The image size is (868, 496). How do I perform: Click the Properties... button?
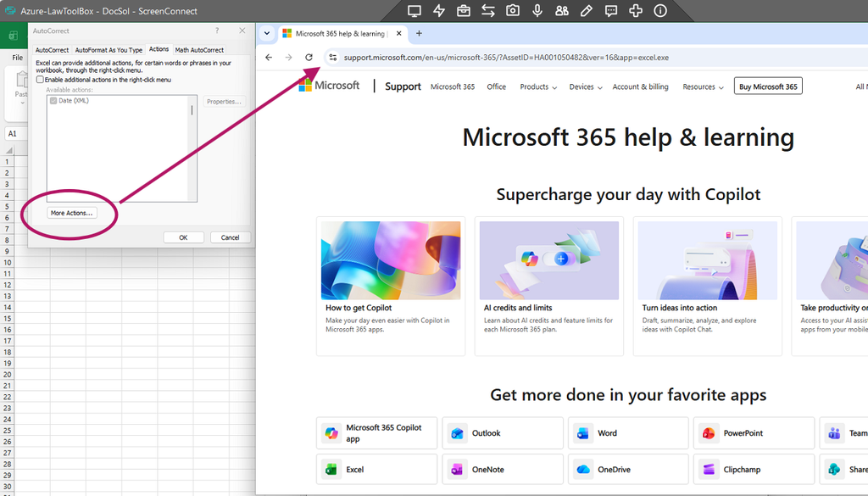coord(224,101)
